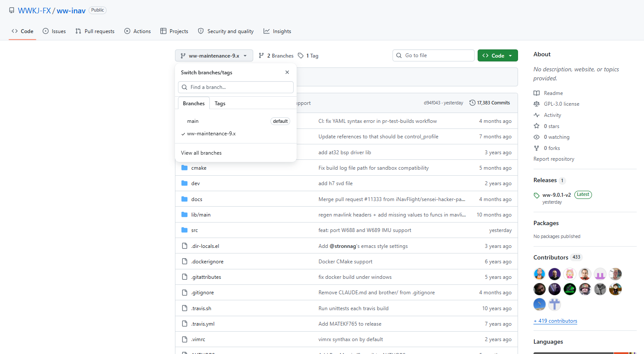Image resolution: width=644 pixels, height=354 pixels.
Task: Collapse the ww-maintenance-9.x branch dropdown
Action: click(x=214, y=56)
